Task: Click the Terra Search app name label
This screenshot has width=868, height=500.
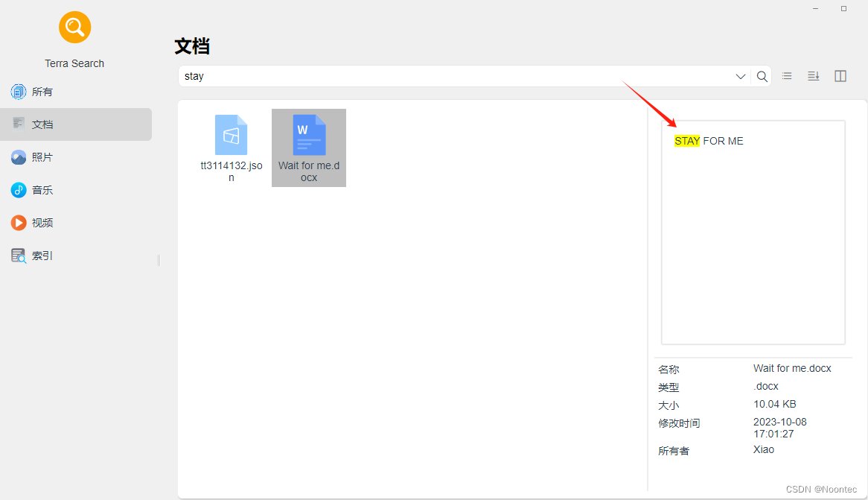Action: click(x=74, y=63)
